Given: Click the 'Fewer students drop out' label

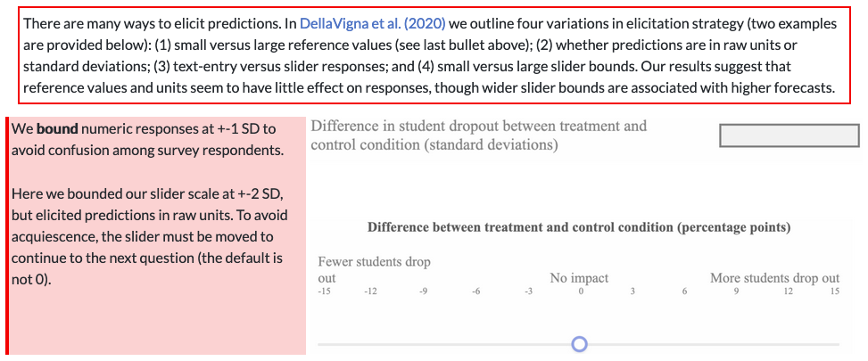Looking at the screenshot, I should (x=374, y=270).
